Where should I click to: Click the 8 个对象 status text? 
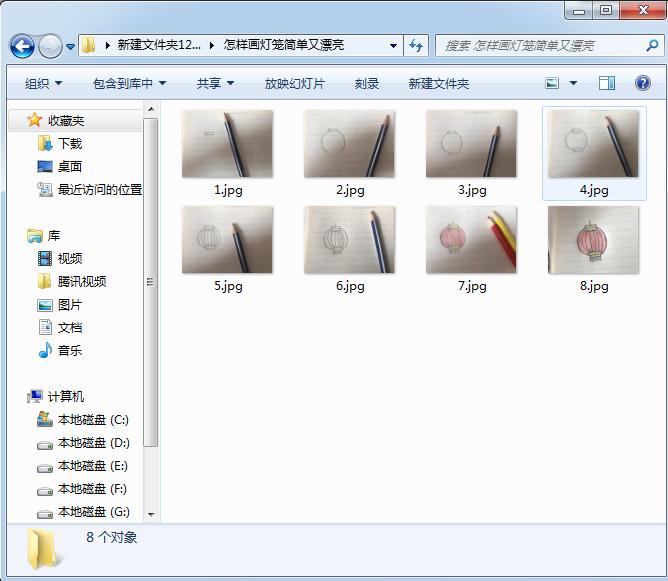(112, 537)
